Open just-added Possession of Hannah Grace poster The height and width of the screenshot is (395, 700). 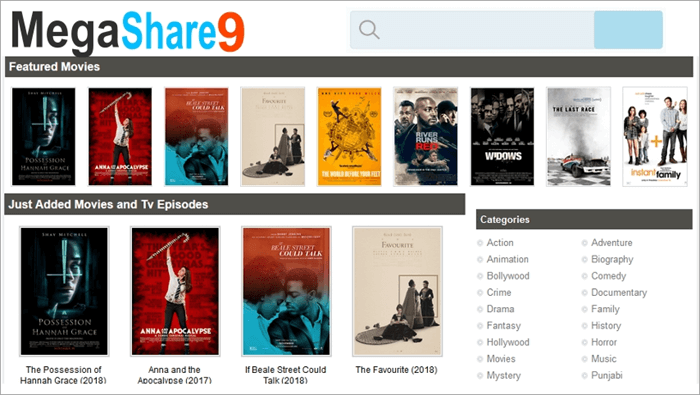pos(64,291)
